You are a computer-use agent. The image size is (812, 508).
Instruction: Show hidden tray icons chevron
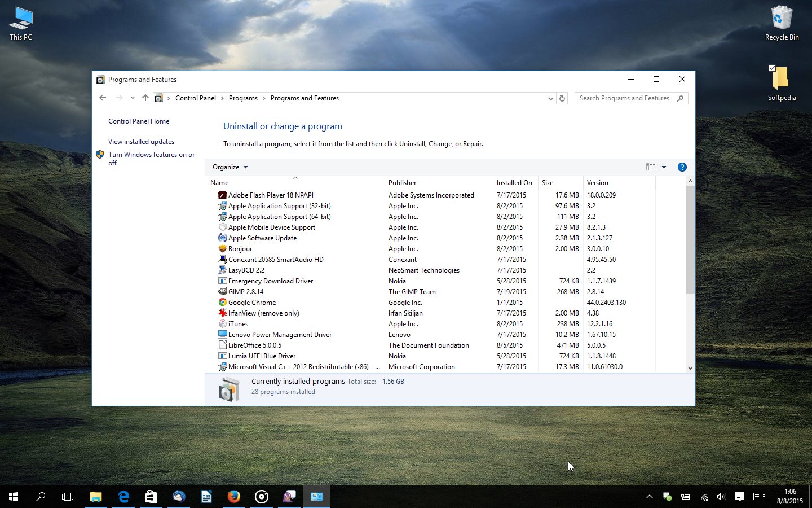click(650, 497)
